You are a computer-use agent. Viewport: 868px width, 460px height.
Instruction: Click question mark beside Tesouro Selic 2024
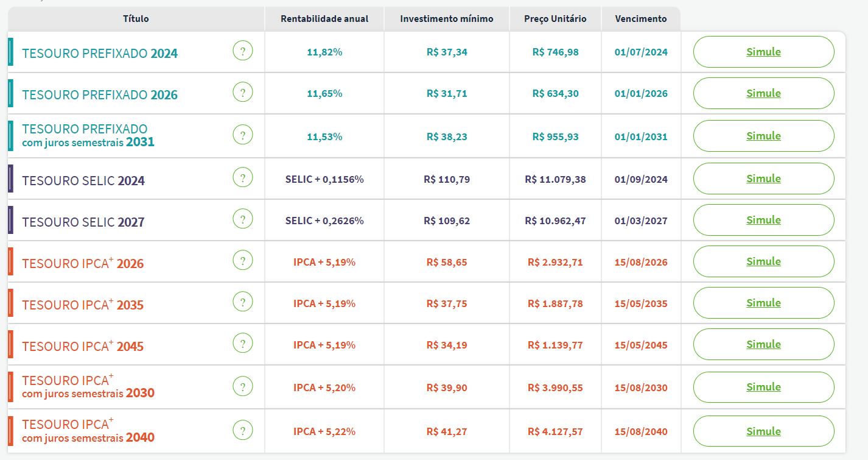pos(242,179)
